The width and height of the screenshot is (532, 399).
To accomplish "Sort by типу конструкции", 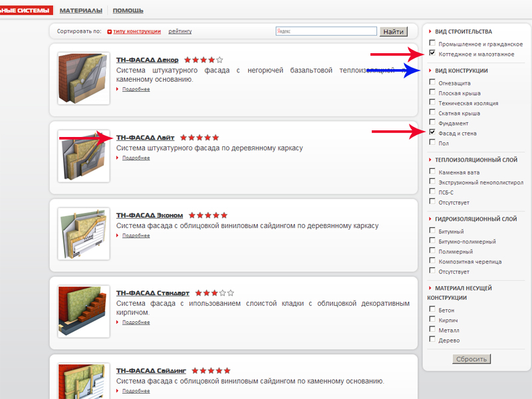I will coord(137,31).
